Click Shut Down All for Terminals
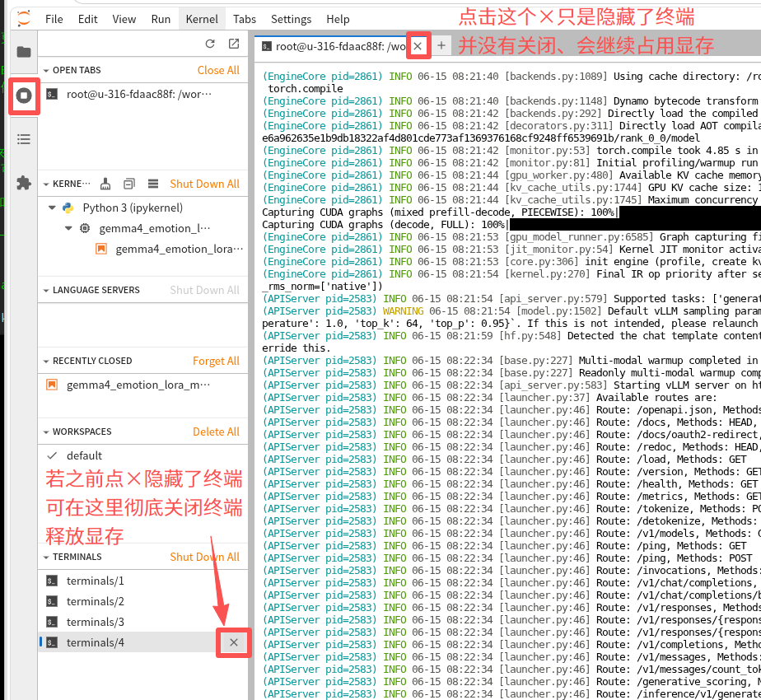This screenshot has height=700, width=761. 205,557
